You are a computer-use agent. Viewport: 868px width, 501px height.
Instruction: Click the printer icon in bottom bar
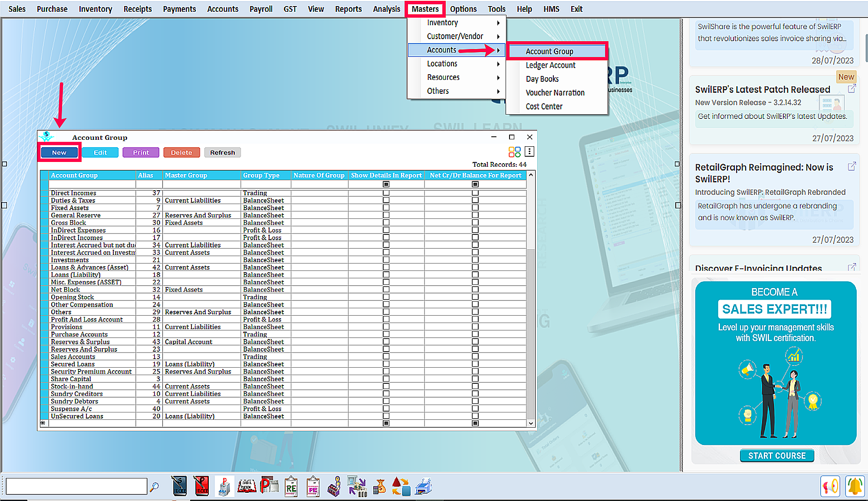[x=424, y=486]
